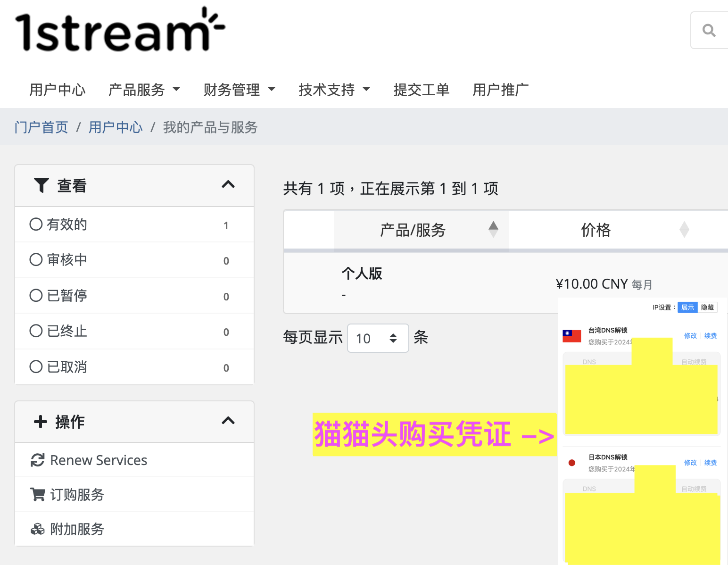Viewport: 728px width, 565px height.
Task: Click the ¥10.00 CNY price cell
Action: click(x=604, y=284)
